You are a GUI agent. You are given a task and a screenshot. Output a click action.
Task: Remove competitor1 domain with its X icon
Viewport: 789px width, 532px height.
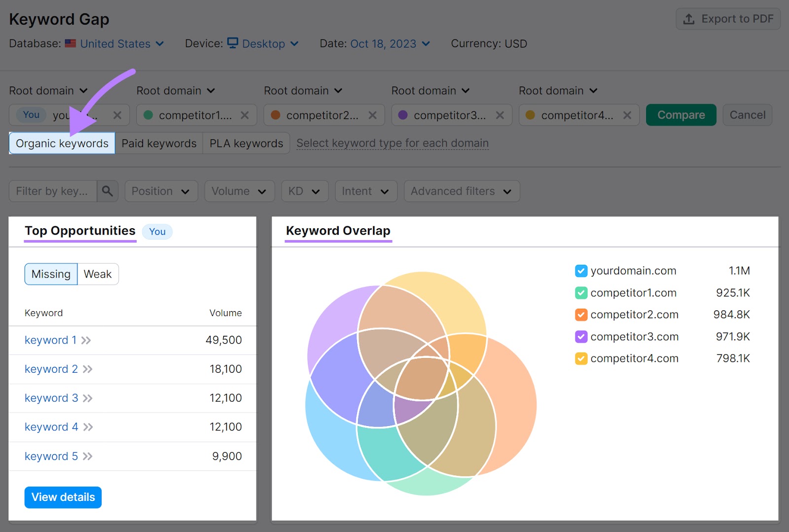pyautogui.click(x=245, y=115)
